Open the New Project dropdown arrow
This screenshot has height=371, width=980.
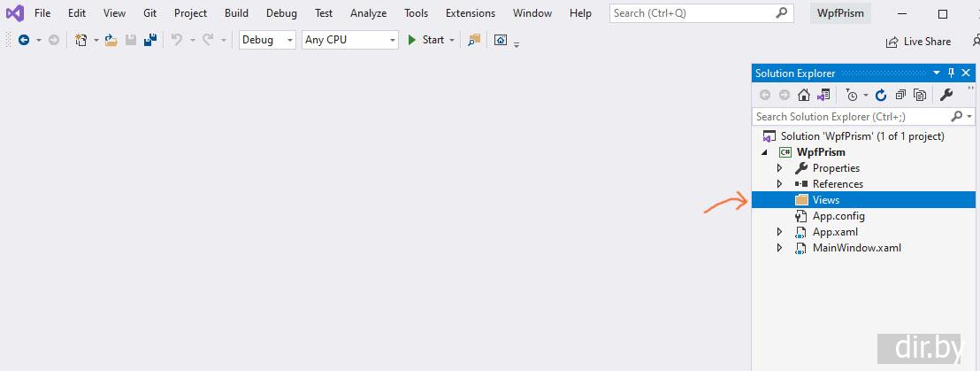click(96, 40)
